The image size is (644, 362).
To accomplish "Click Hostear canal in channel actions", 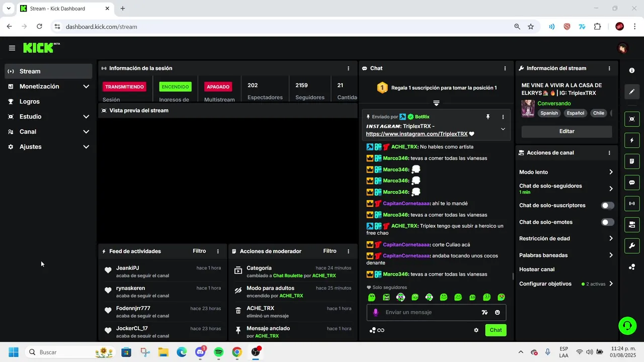I will [537, 269].
